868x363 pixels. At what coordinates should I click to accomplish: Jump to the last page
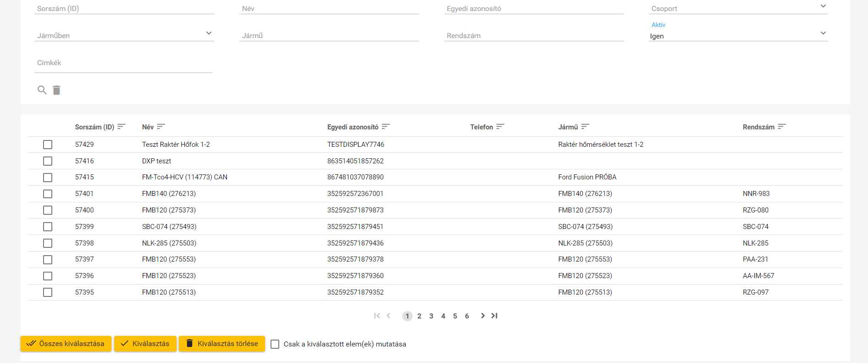494,316
